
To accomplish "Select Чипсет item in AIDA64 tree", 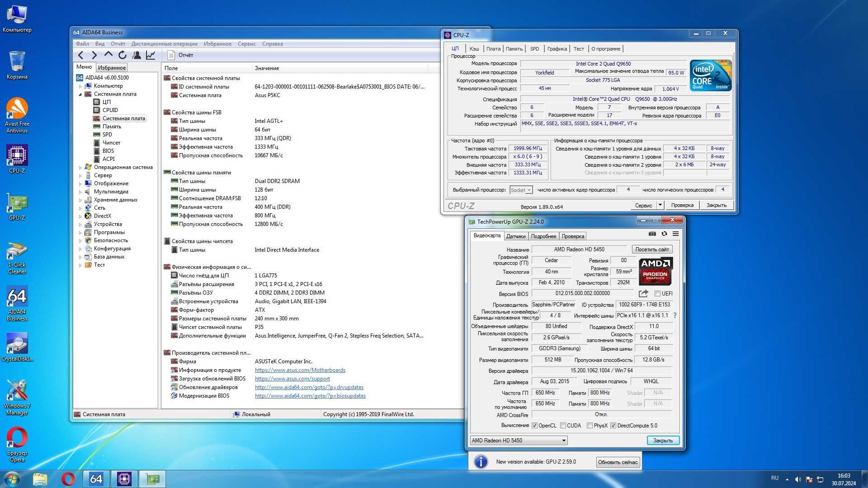I will coord(111,143).
